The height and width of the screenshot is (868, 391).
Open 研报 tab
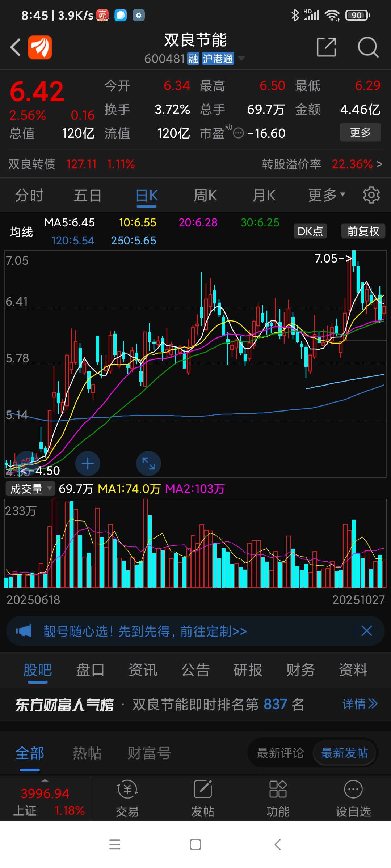pos(248,670)
